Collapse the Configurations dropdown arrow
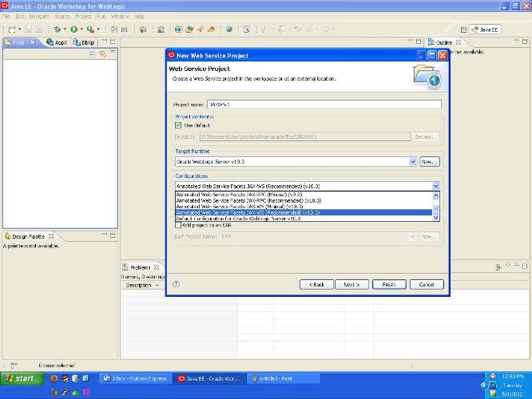Viewport: 532px width, 399px height. (435, 186)
